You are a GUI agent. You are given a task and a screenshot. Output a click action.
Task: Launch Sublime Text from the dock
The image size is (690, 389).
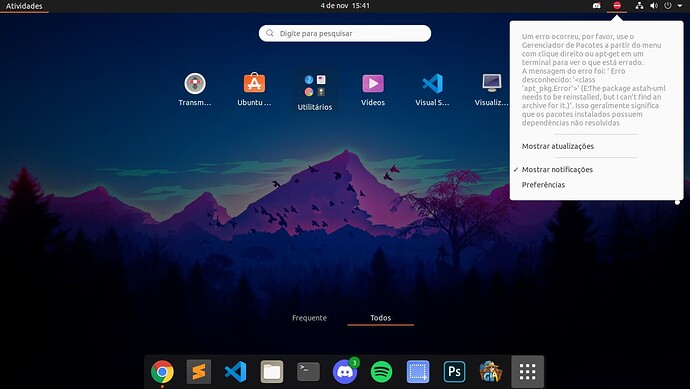(198, 372)
